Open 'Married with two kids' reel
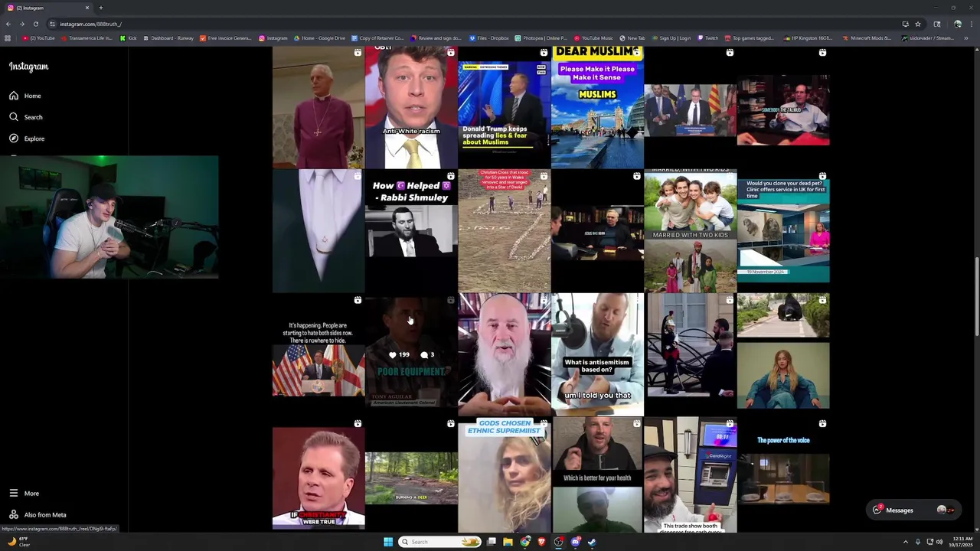 (691, 231)
